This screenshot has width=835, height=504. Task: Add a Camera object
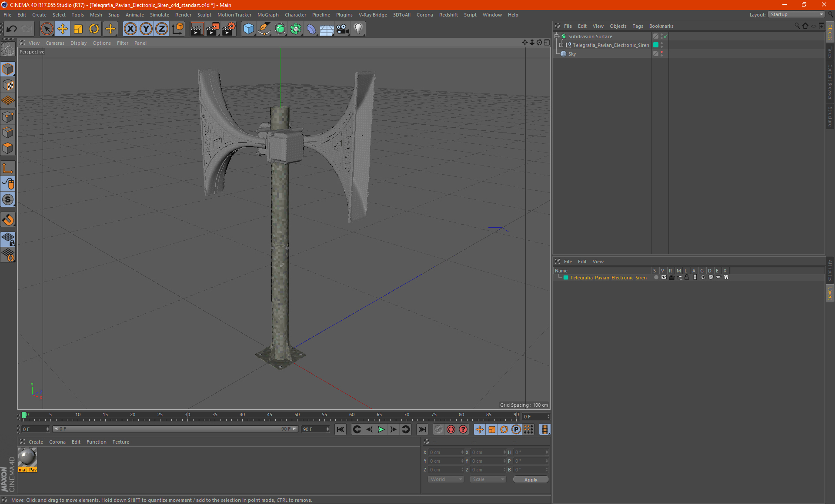(343, 29)
